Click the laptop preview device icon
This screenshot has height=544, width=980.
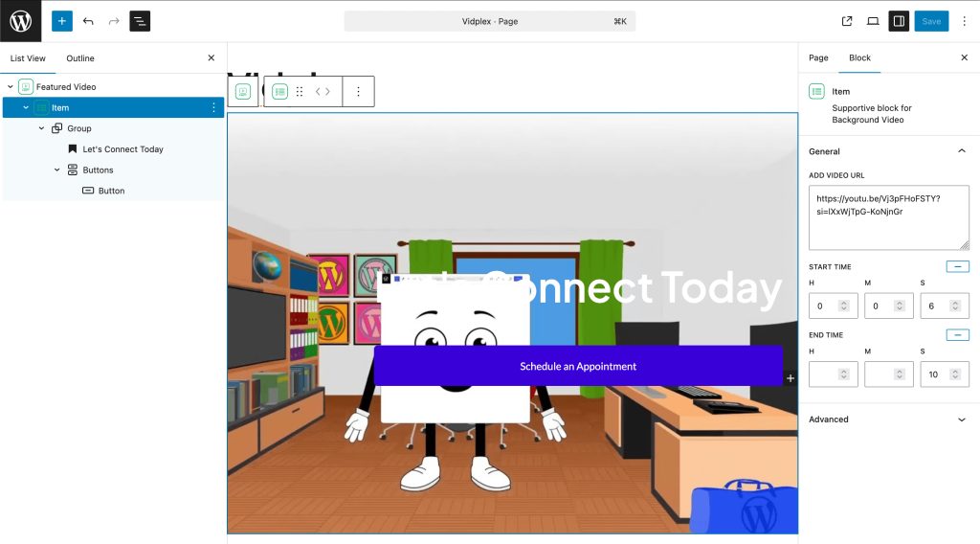(873, 21)
